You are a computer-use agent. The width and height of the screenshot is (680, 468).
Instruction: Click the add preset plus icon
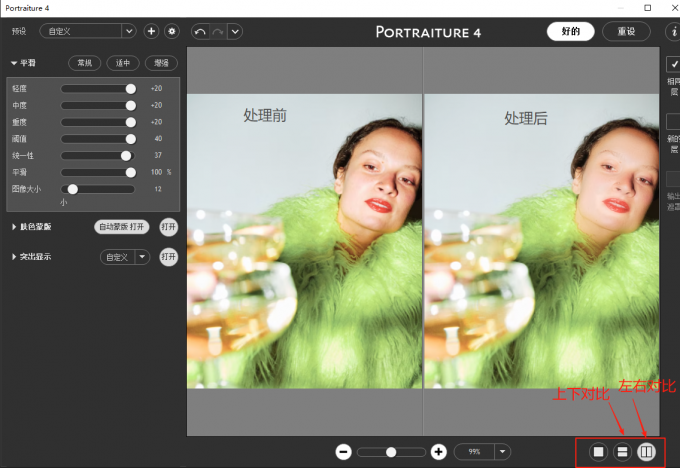[151, 31]
